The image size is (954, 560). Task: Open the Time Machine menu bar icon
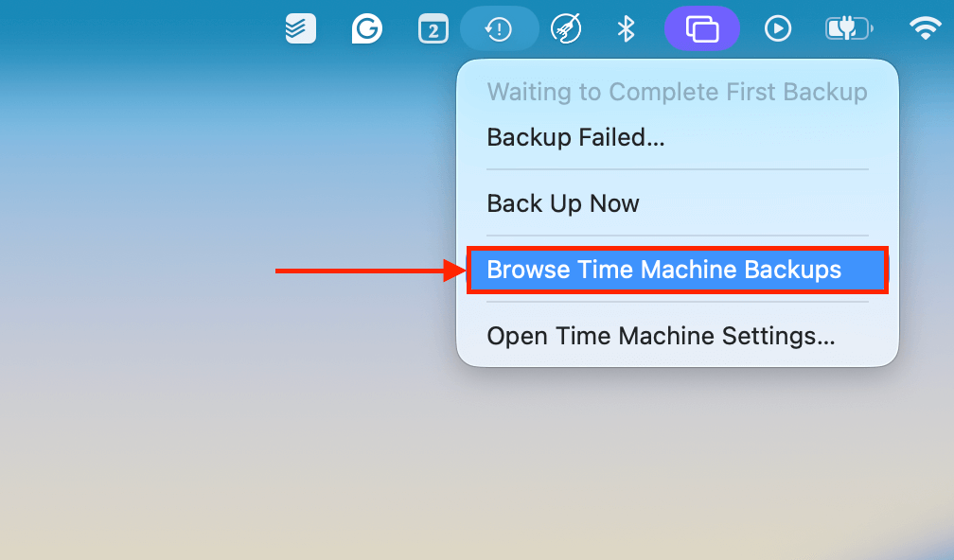tap(500, 28)
